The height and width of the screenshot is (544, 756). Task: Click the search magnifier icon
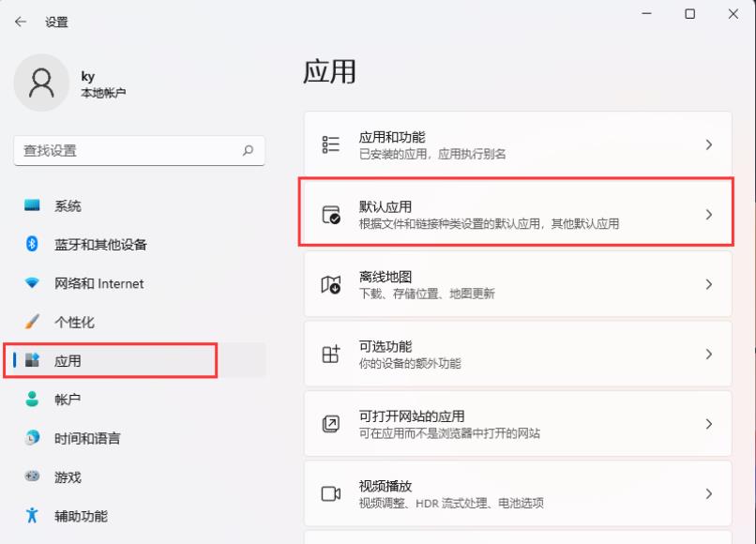(x=249, y=150)
